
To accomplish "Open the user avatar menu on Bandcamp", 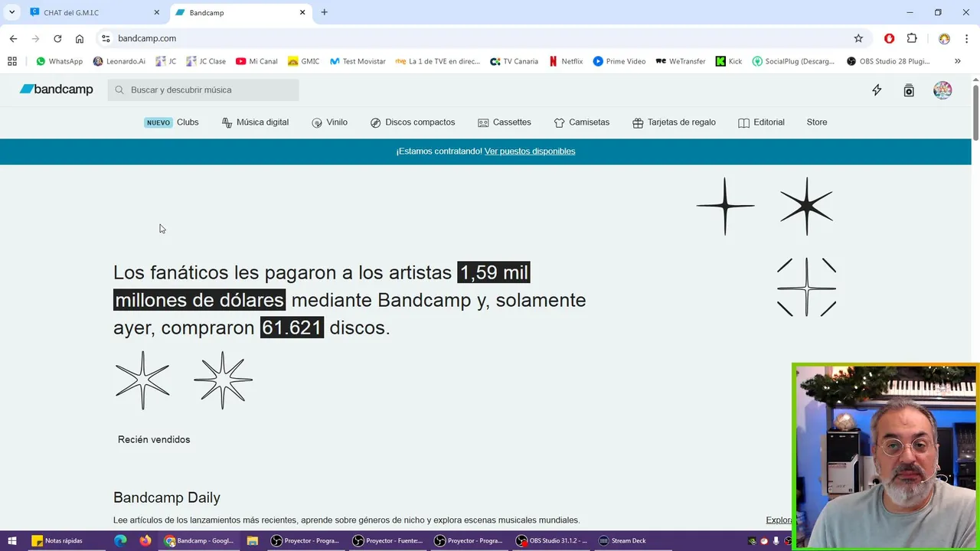I will click(x=942, y=90).
